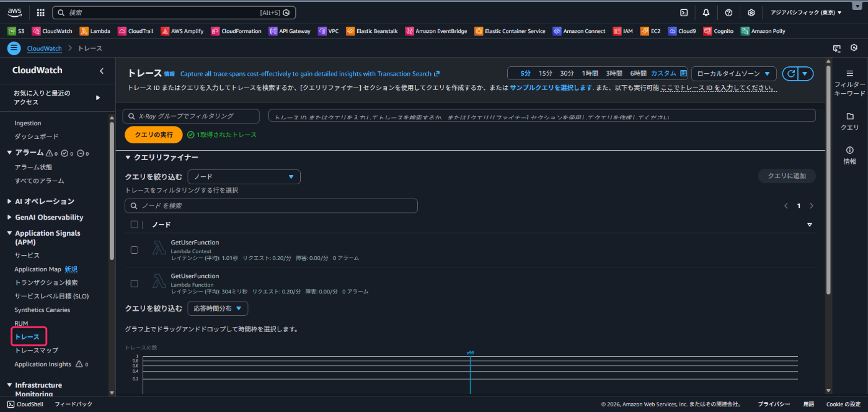
Task: Run query with クエリの実行
Action: (x=154, y=135)
